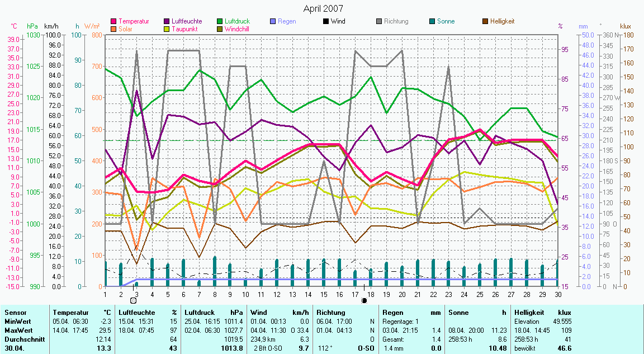The width and height of the screenshot is (644, 354).
Task: Click the brown Helligkeit legend square
Action: (485, 22)
